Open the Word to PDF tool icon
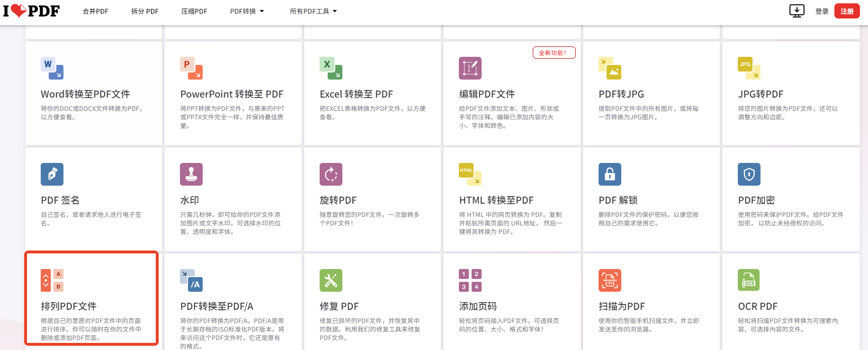868x350 pixels. point(52,68)
